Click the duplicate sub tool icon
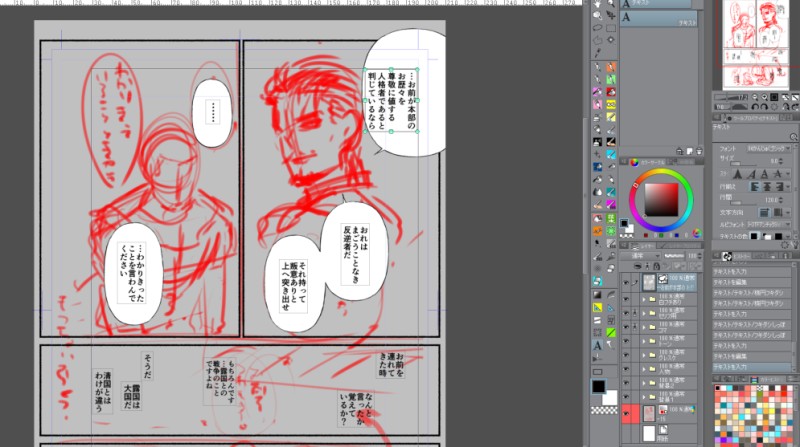The image size is (800, 447). pyautogui.click(x=689, y=151)
